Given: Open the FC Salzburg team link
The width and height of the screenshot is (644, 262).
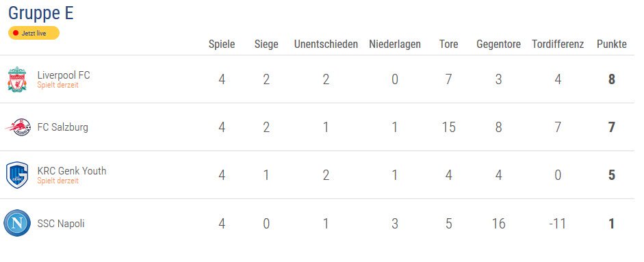Looking at the screenshot, I should tap(63, 127).
